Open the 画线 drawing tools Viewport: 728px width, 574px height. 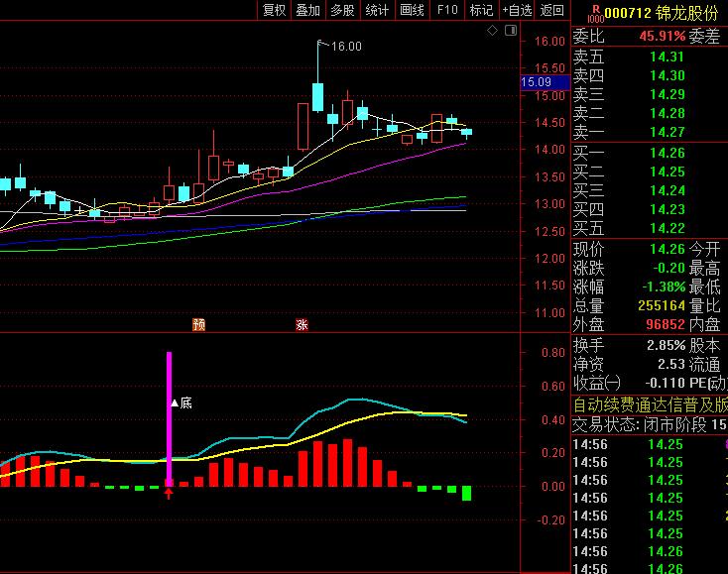point(412,10)
